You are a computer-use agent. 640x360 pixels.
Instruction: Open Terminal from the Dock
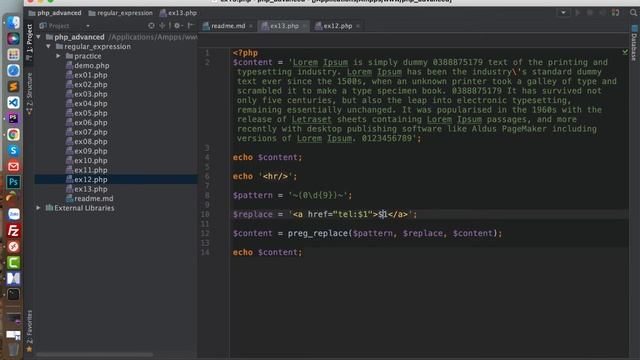[x=13, y=294]
